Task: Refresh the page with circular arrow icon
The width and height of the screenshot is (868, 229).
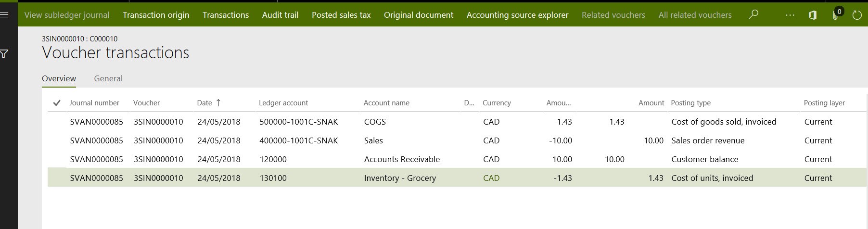Action: pos(857,15)
